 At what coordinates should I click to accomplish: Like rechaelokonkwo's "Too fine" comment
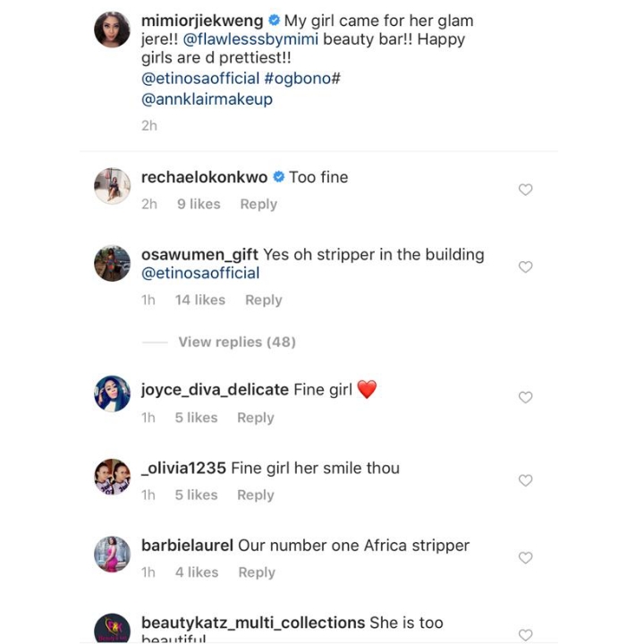(x=526, y=190)
